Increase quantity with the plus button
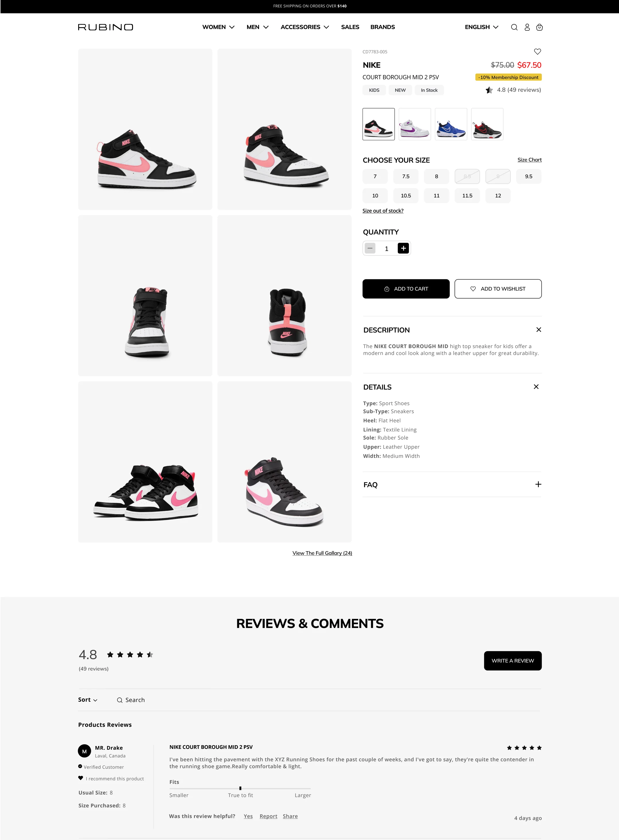The height and width of the screenshot is (840, 619). (x=403, y=248)
